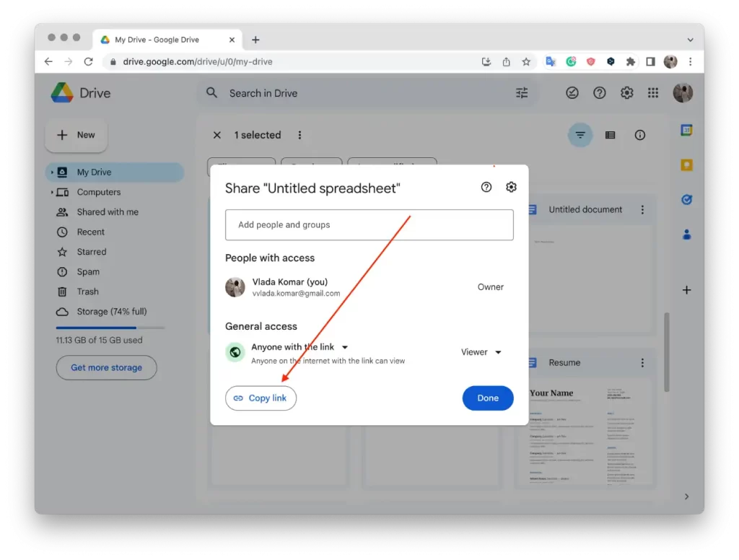Expand the hidden side panel chevron
Screen dimensions: 739x560
click(x=687, y=496)
